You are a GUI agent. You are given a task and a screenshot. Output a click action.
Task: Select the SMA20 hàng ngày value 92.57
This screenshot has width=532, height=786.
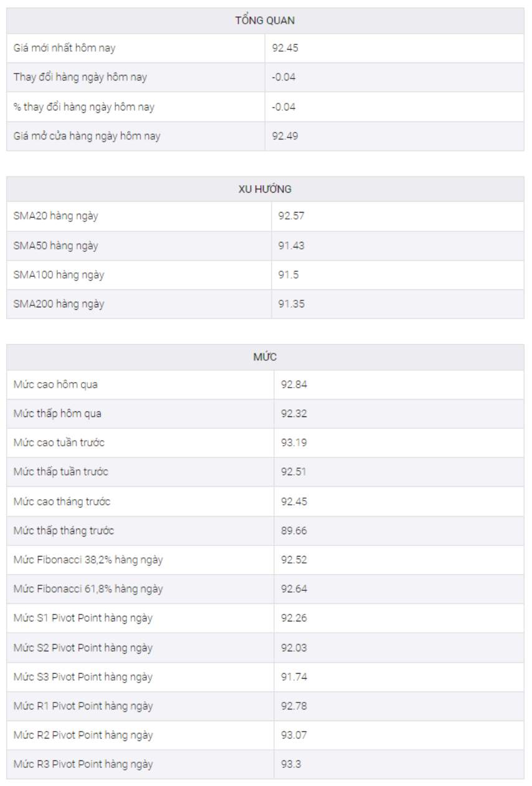[x=291, y=216]
